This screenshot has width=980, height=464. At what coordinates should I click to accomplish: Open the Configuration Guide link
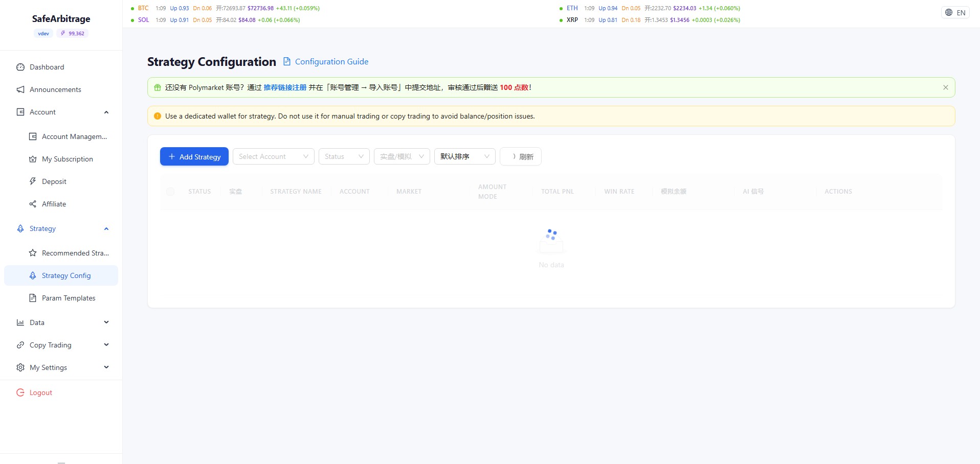(331, 61)
